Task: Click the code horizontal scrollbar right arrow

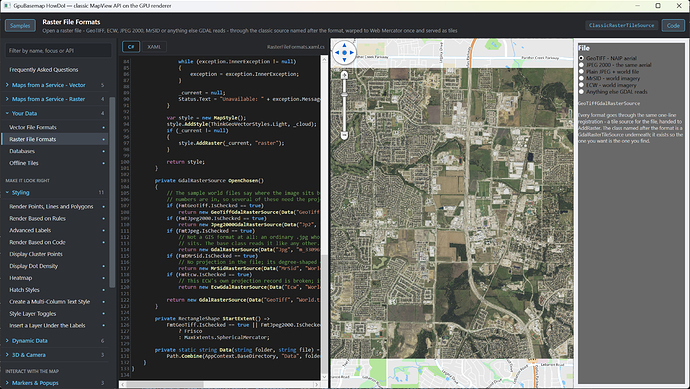Action: 316,384
